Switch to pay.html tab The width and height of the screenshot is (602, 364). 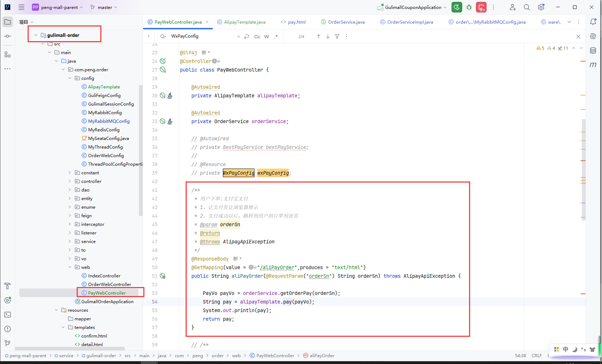point(293,22)
